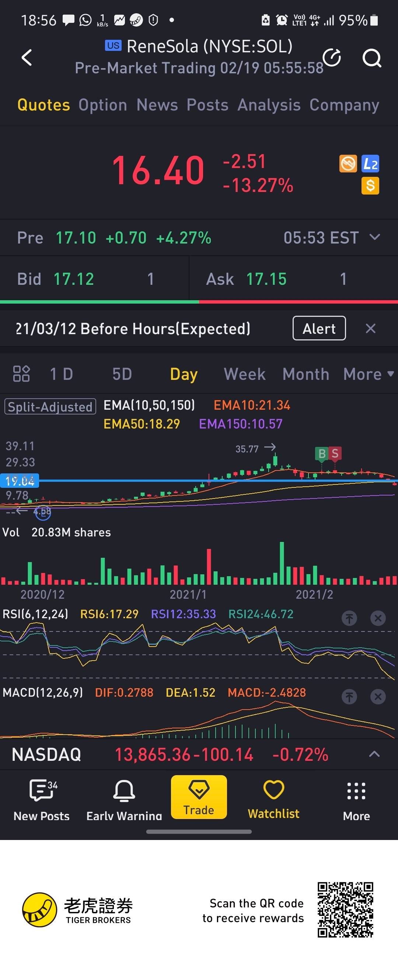
Task: Tap the green/red bid-ask ratio bar
Action: pos(199,302)
